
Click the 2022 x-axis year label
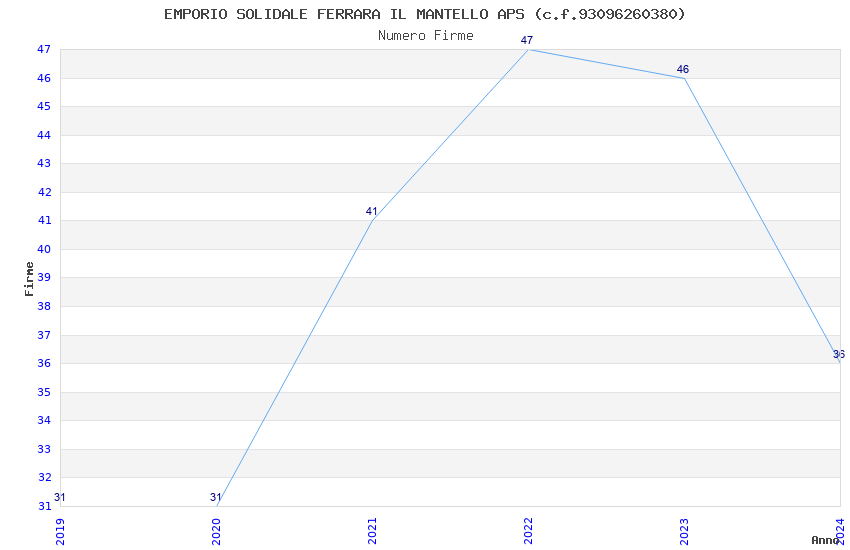(x=528, y=532)
